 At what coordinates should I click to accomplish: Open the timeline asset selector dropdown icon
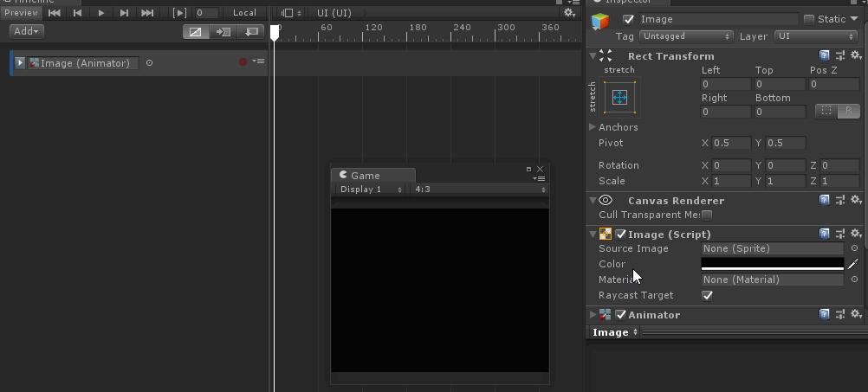(290, 13)
